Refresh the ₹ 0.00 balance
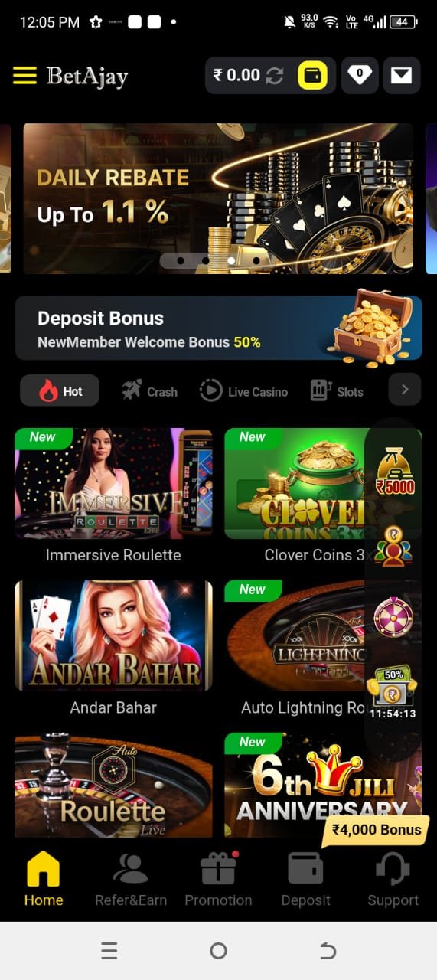This screenshot has width=437, height=980. (275, 75)
